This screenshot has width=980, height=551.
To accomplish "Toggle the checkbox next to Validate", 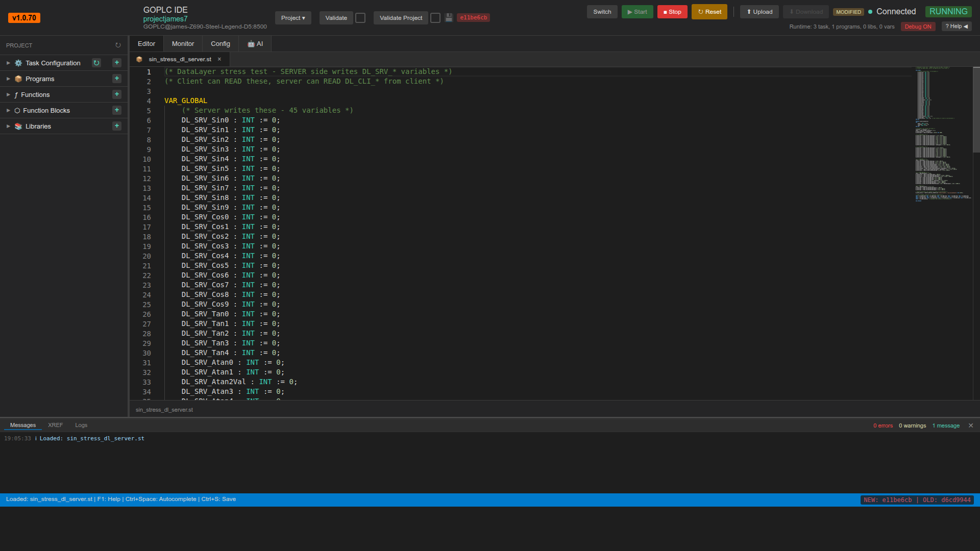I will point(360,18).
